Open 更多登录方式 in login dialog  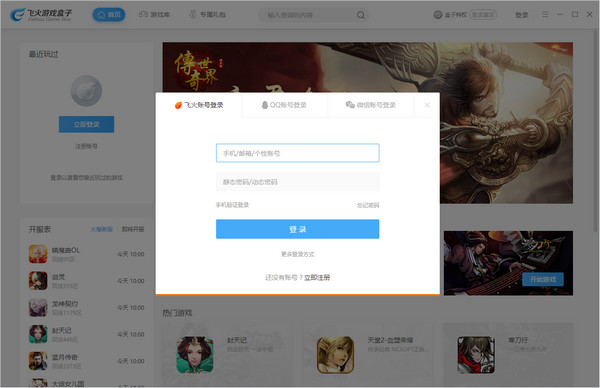coord(298,254)
